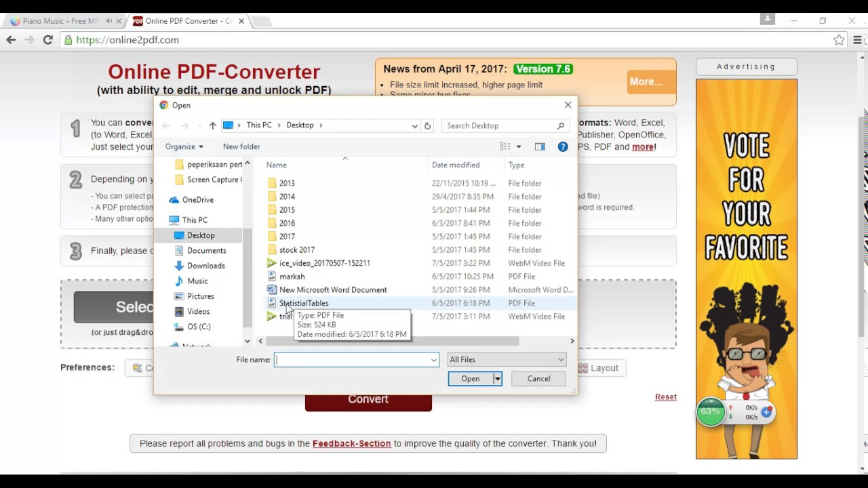Mute the Piano Music tab audio icon
The image size is (868, 488).
click(108, 21)
